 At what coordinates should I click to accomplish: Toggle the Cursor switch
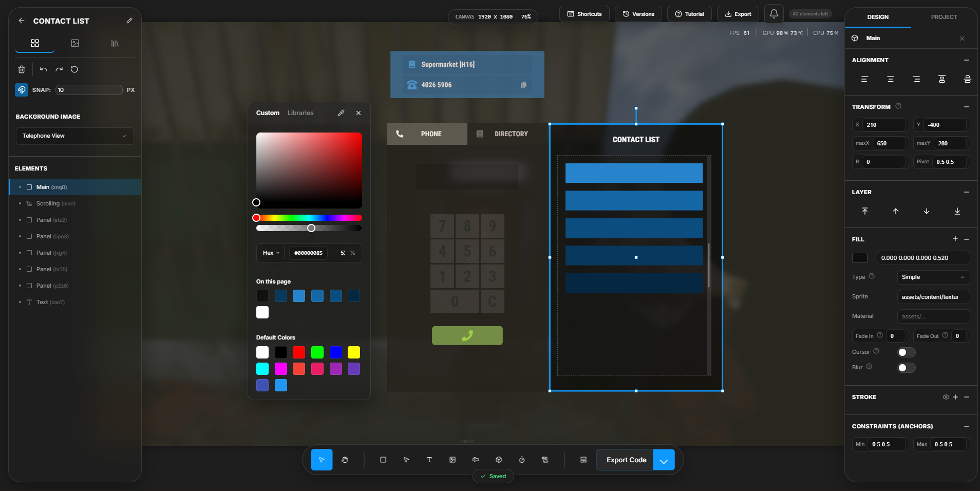[x=906, y=352]
